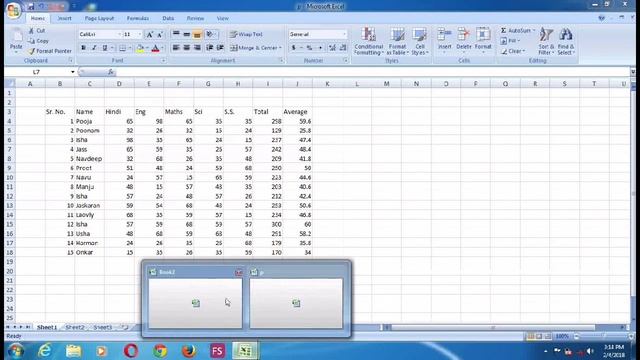This screenshot has height=360, width=640.
Task: Select column H header
Action: pos(238,84)
